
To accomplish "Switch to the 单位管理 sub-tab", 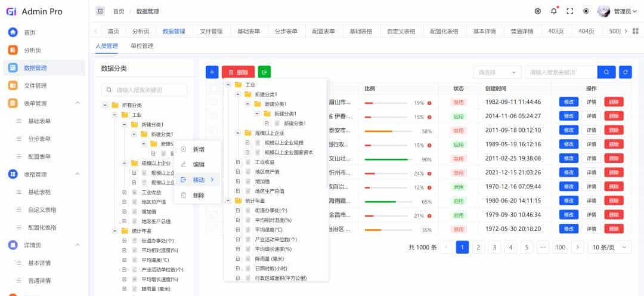I will pyautogui.click(x=142, y=46).
